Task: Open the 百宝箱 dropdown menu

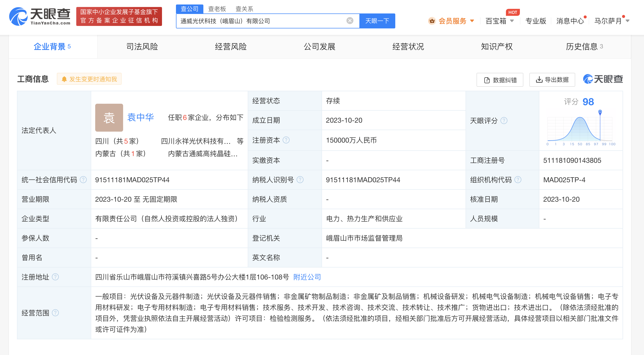Action: pos(512,21)
